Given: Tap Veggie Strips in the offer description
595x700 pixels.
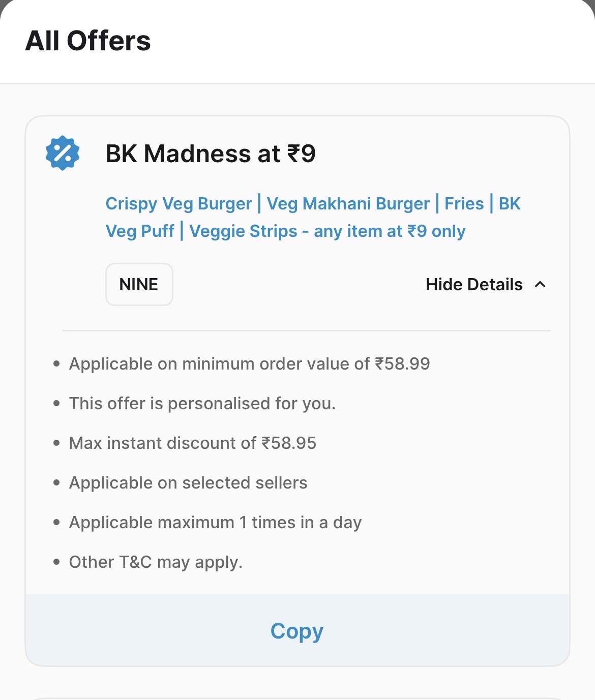Looking at the screenshot, I should click(243, 231).
